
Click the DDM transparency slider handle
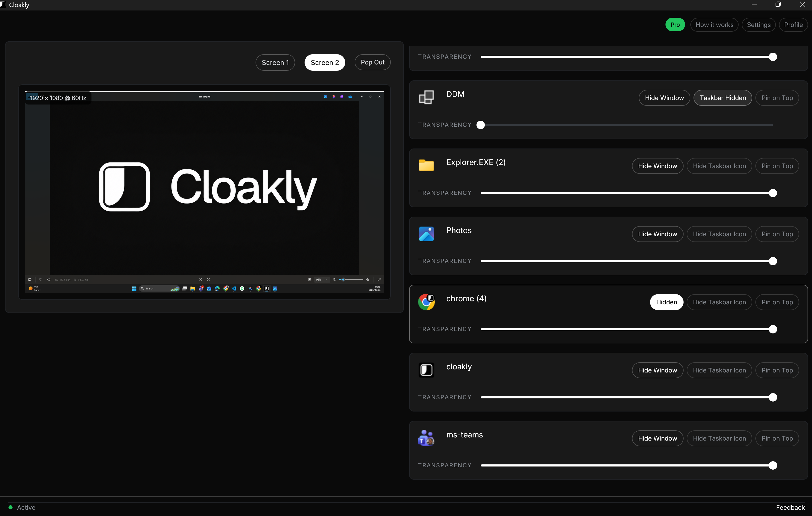click(480, 125)
